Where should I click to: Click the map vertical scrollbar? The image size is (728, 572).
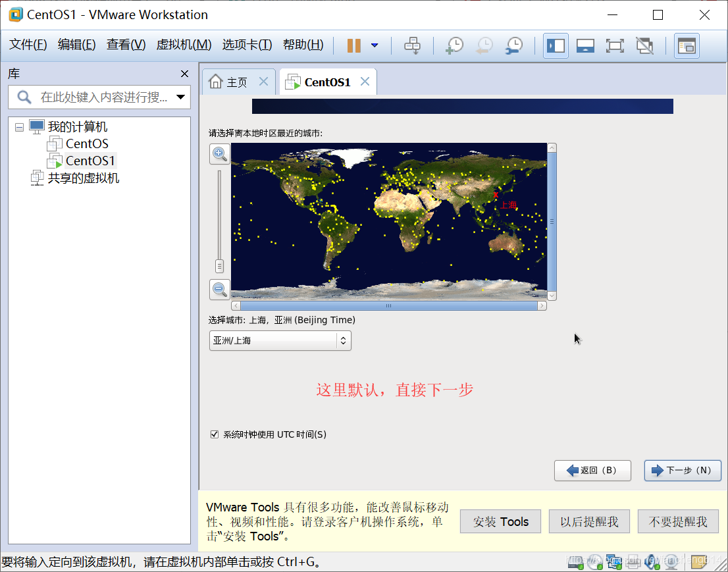click(552, 221)
